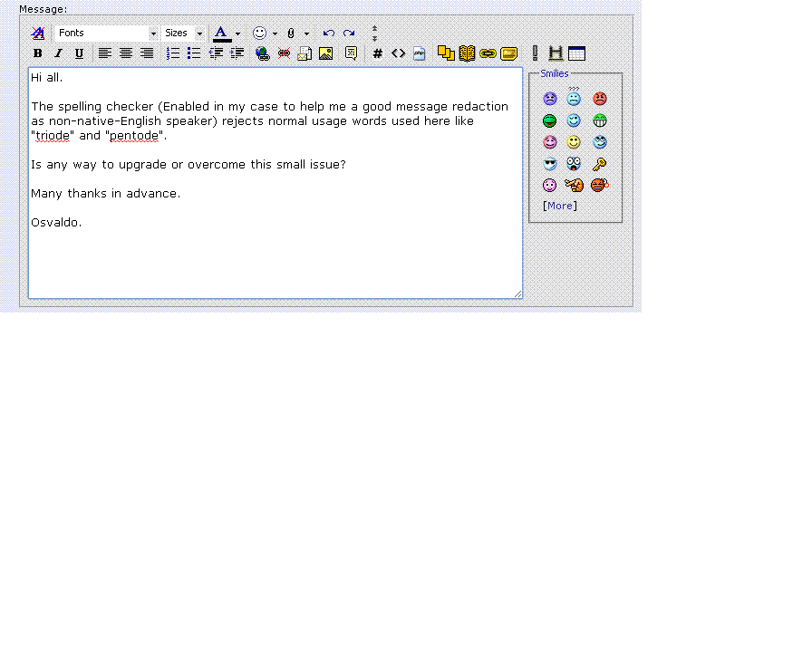812x654 pixels.
Task: Click the text area resize handle
Action: pos(517,293)
